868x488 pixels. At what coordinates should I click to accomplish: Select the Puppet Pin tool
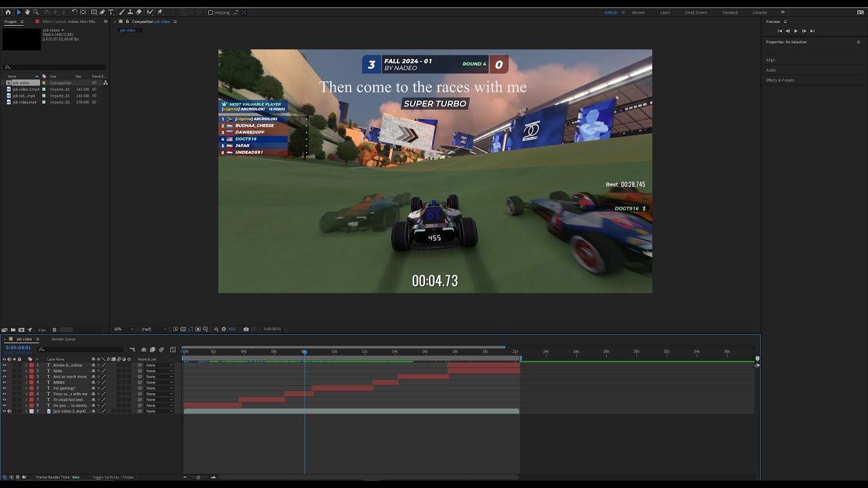(x=160, y=12)
